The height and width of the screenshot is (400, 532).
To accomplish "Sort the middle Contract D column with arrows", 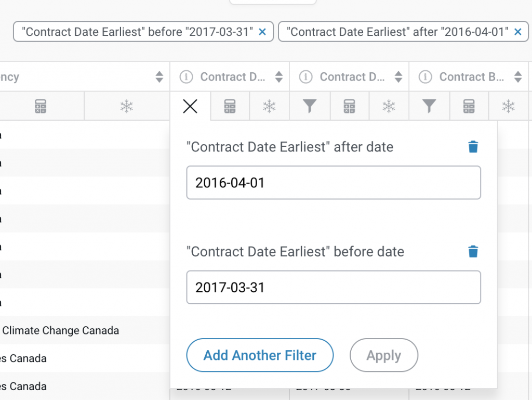I will [398, 76].
